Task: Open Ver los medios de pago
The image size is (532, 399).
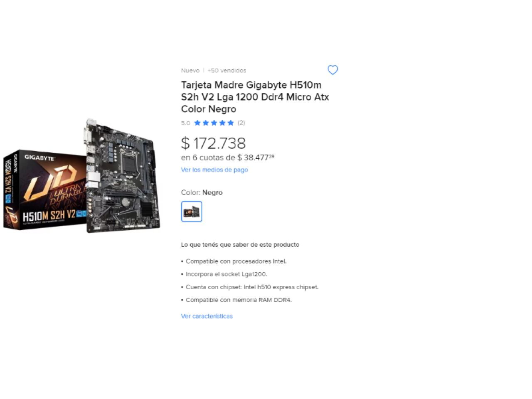Action: pyautogui.click(x=214, y=170)
